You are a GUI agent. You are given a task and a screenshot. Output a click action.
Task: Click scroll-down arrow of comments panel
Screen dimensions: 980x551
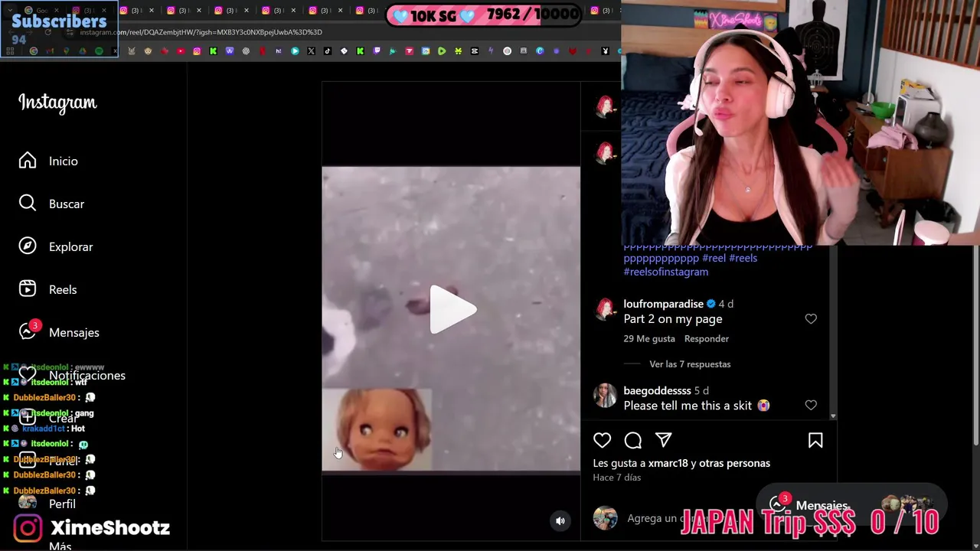pyautogui.click(x=832, y=416)
